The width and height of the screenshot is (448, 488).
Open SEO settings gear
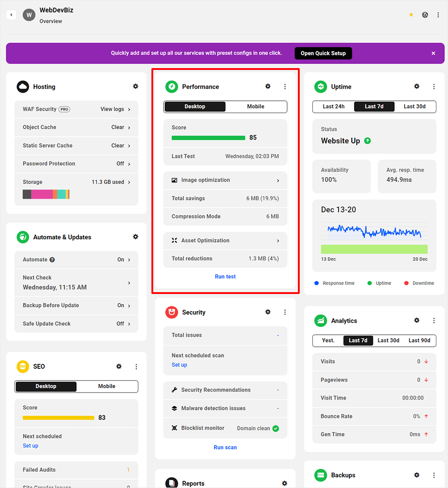tap(119, 366)
